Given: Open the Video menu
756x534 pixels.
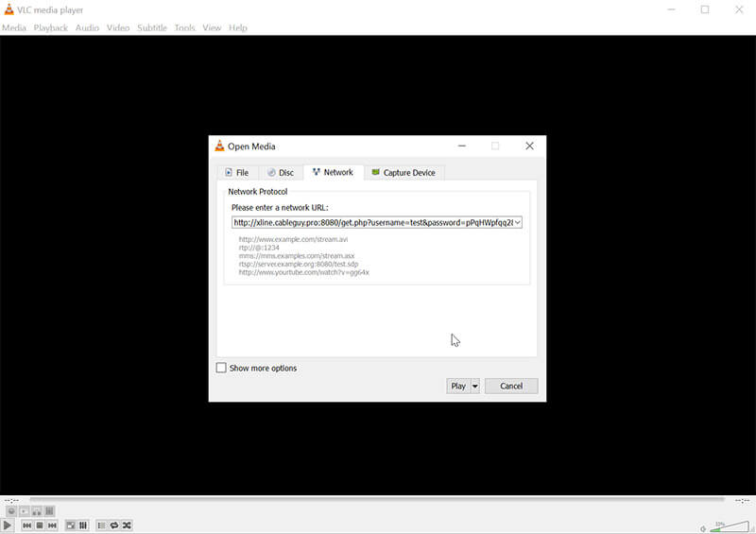Looking at the screenshot, I should click(118, 28).
